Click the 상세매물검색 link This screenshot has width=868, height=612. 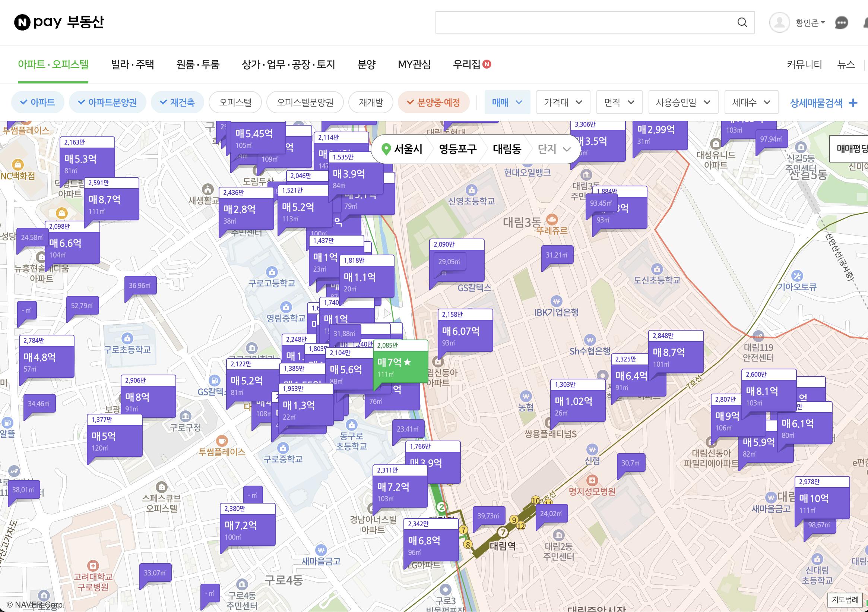[823, 102]
